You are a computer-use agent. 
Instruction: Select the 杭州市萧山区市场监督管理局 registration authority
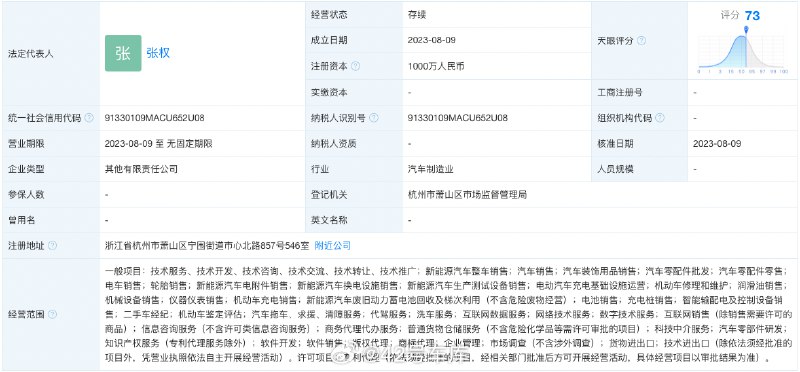(x=467, y=195)
